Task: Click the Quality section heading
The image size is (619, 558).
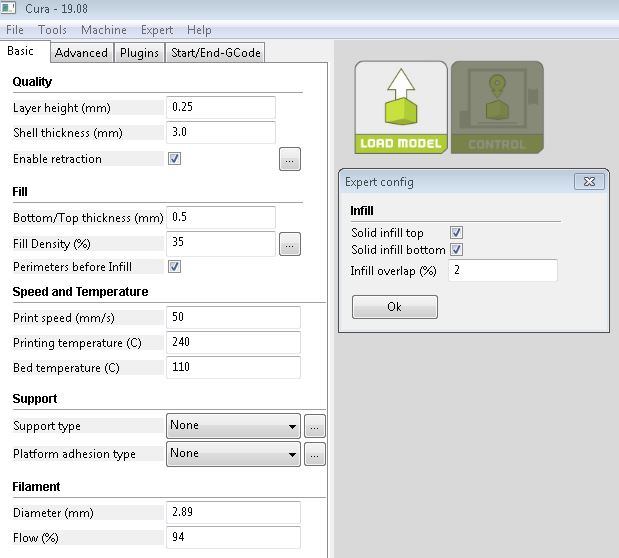Action: [x=32, y=82]
